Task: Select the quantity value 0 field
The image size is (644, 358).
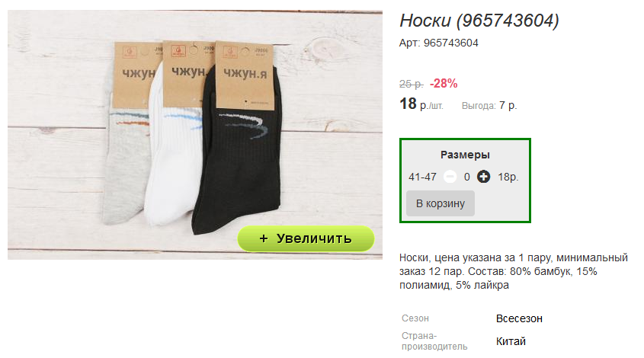Action: coord(467,177)
